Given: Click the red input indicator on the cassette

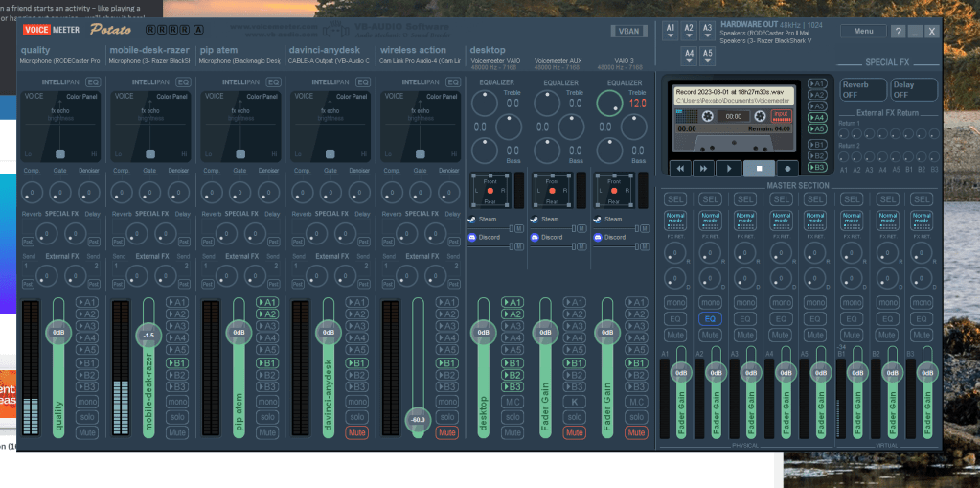Looking at the screenshot, I should (781, 116).
